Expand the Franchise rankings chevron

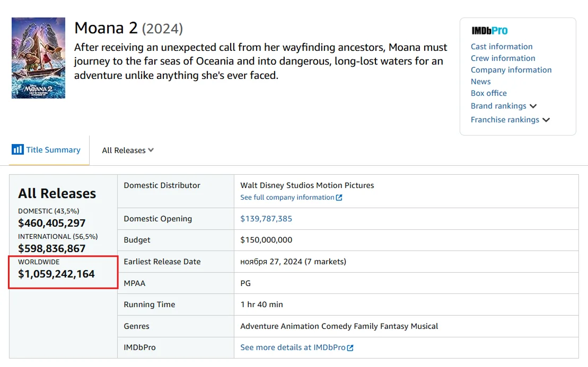pos(546,120)
